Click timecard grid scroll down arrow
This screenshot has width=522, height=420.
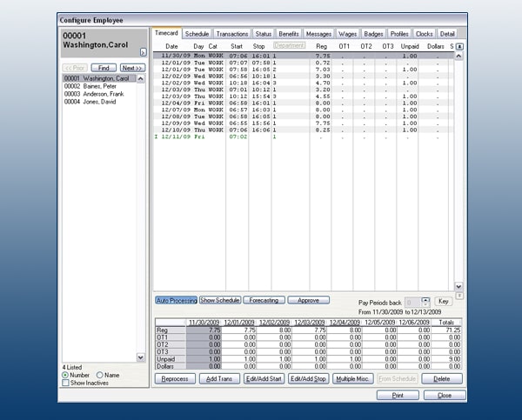tap(458, 286)
